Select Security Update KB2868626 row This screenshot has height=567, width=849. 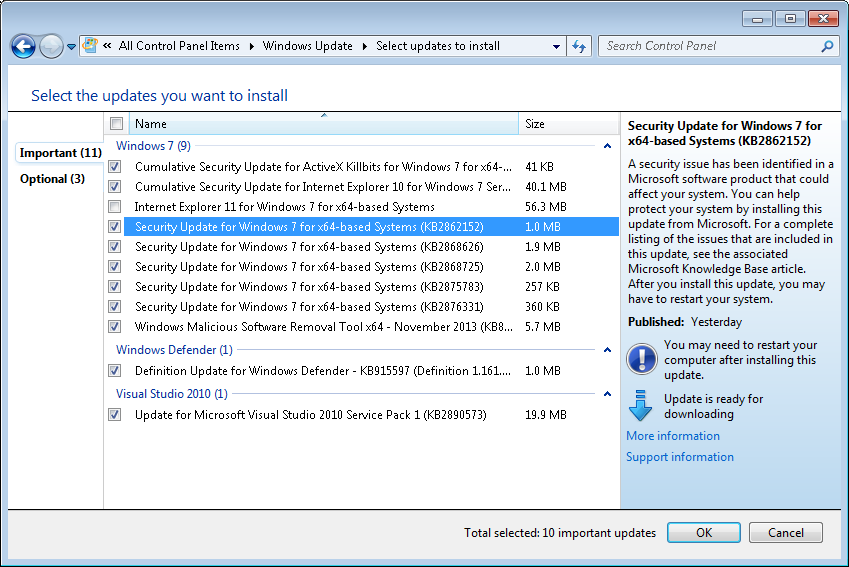pos(371,246)
